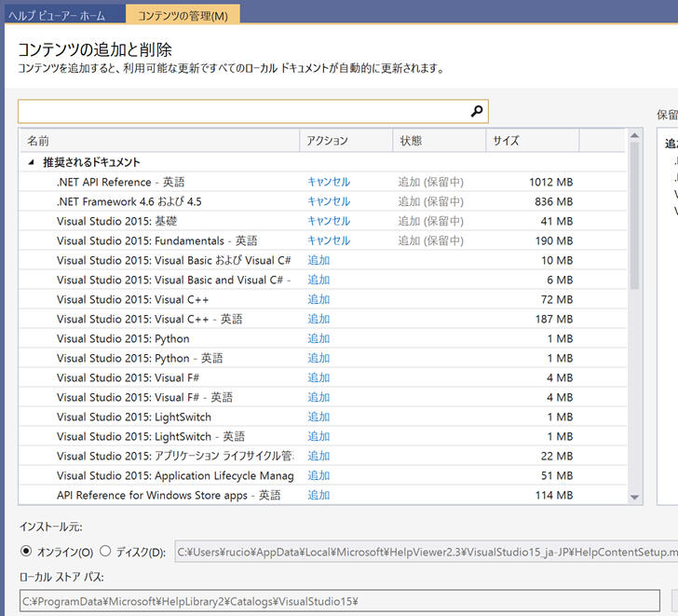
Task: Add Visual Studio 2015: Visual C++ - 英語
Action: click(x=319, y=319)
